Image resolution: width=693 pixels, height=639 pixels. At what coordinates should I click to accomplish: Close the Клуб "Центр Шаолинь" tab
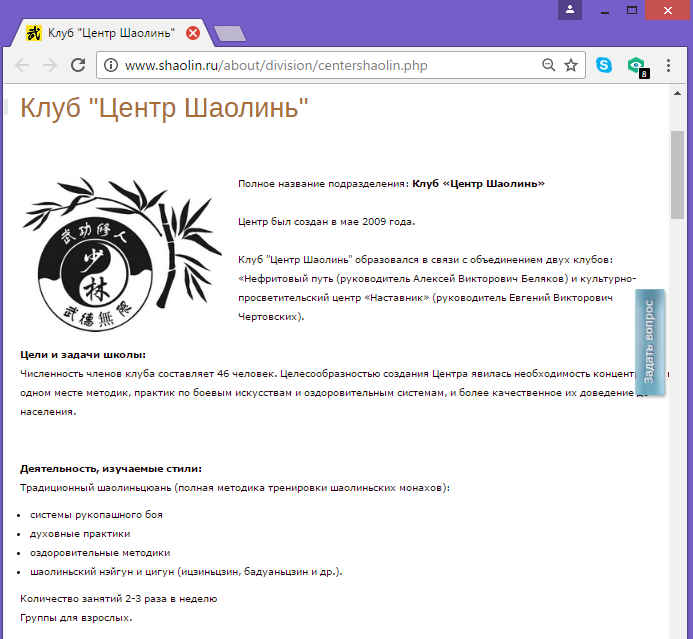[193, 33]
